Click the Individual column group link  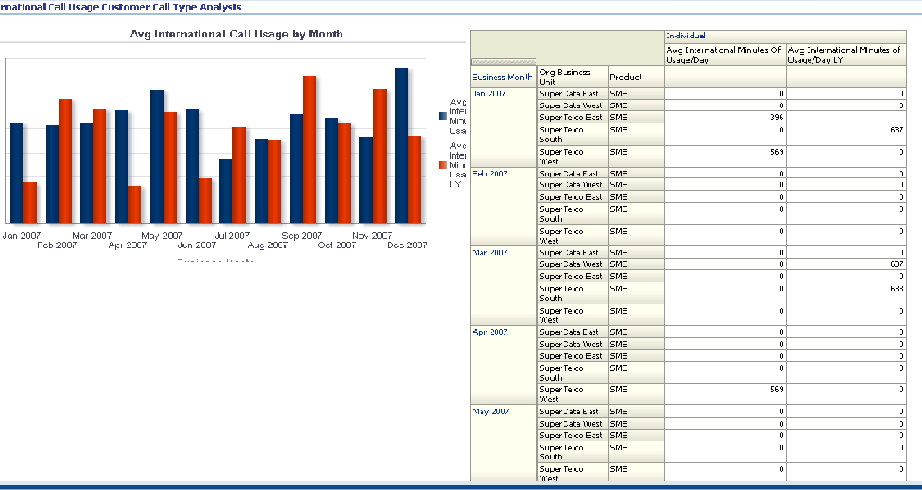(x=685, y=36)
